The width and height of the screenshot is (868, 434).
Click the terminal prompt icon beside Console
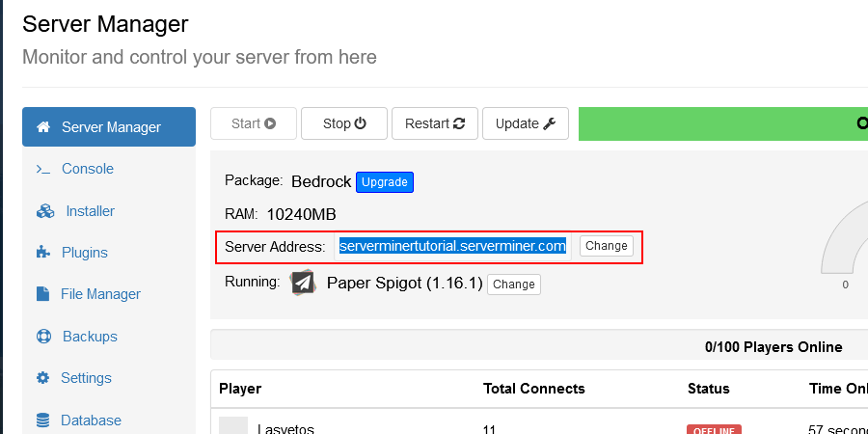point(43,170)
